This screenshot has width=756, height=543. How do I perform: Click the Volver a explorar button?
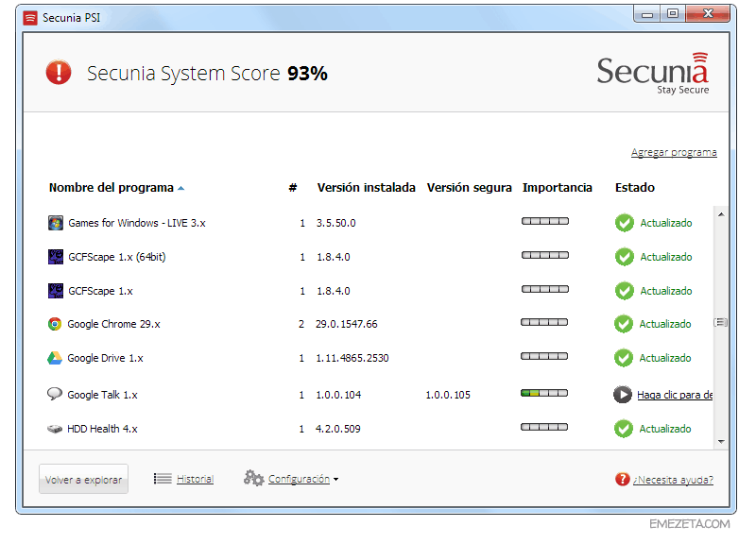point(83,479)
